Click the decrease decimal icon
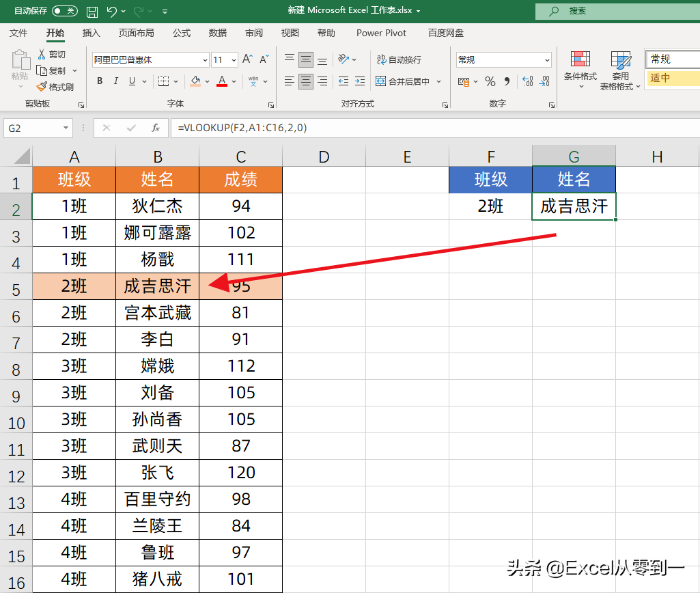This screenshot has height=593, width=700. (544, 81)
